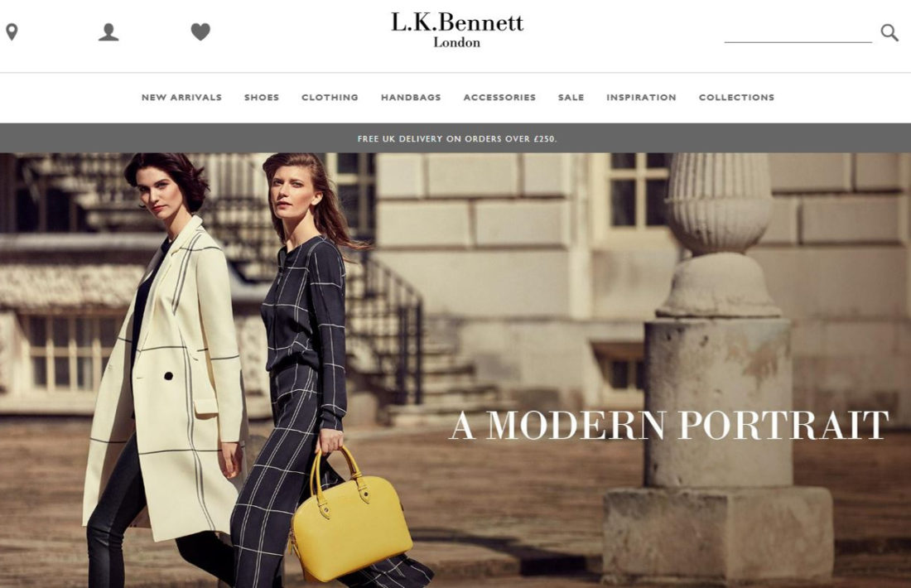The image size is (911, 588).
Task: Open the New Arrivals menu
Action: pyautogui.click(x=182, y=98)
